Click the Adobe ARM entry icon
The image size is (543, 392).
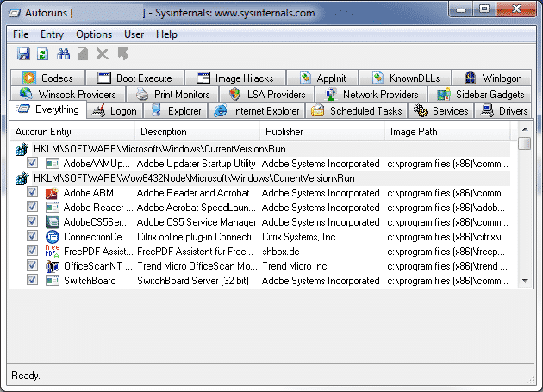click(x=52, y=193)
